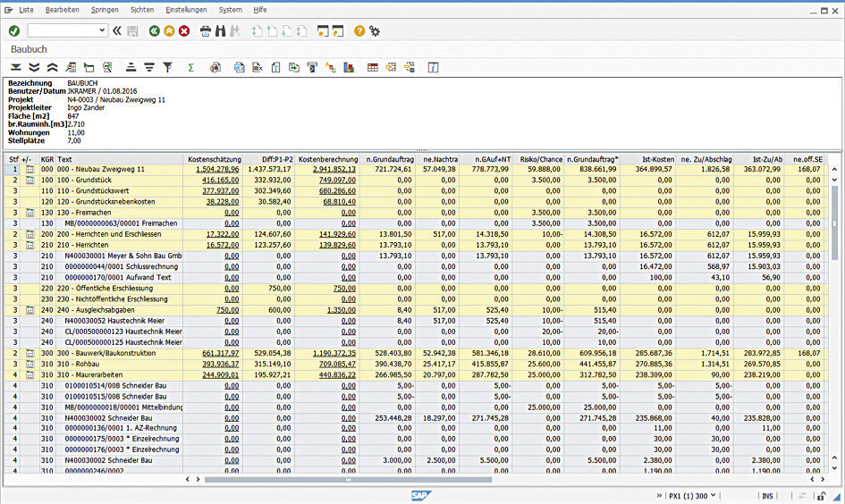The width and height of the screenshot is (845, 504).
Task: Click the Kostenschätzung column header
Action: tap(213, 158)
